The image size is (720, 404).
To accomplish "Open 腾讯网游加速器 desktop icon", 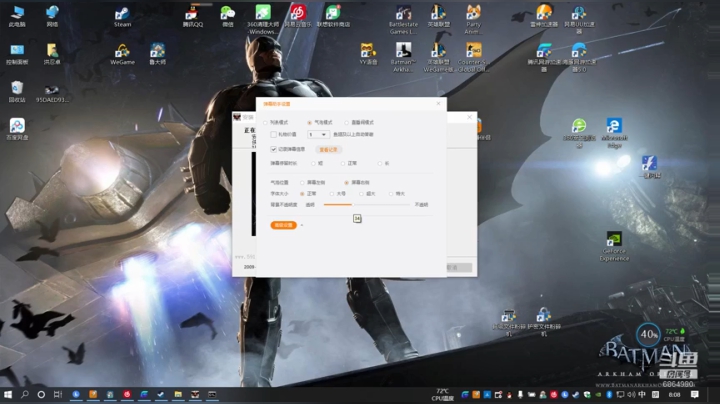I will tap(544, 58).
